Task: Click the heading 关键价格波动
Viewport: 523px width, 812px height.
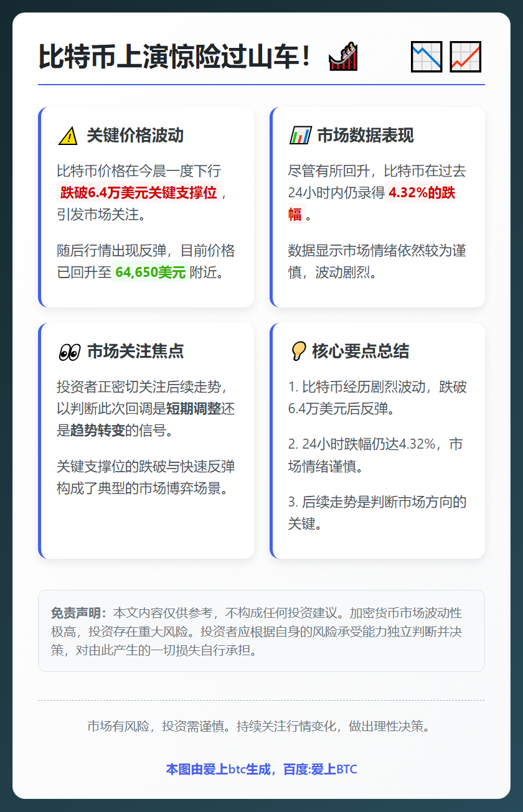Action: 135,136
